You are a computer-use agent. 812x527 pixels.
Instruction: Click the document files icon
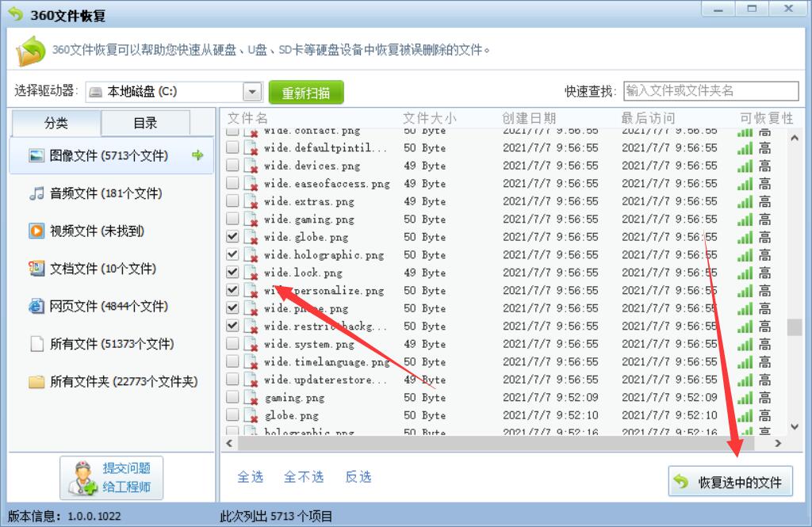pyautogui.click(x=36, y=269)
